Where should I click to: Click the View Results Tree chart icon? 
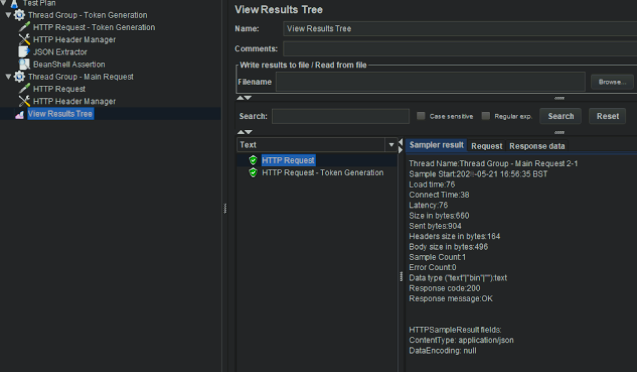coord(20,115)
